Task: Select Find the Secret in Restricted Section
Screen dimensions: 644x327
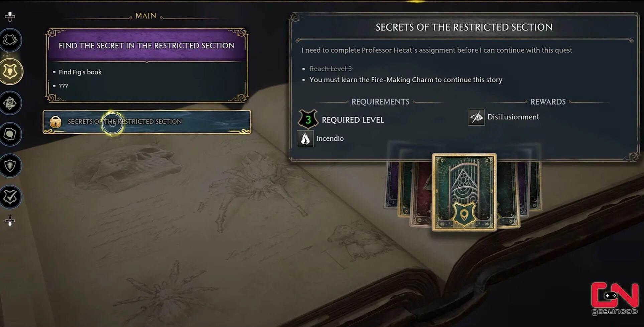Action: [x=147, y=45]
